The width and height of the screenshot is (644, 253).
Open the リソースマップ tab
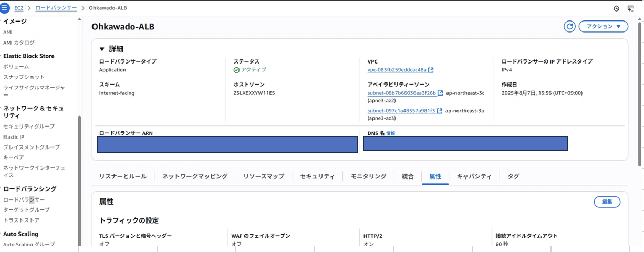(264, 176)
